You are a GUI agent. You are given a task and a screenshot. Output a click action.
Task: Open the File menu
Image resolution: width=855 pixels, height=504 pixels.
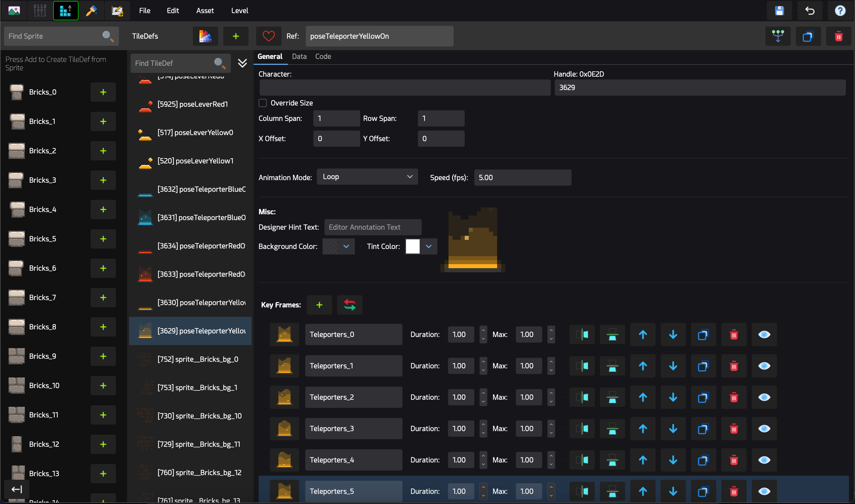tap(145, 11)
